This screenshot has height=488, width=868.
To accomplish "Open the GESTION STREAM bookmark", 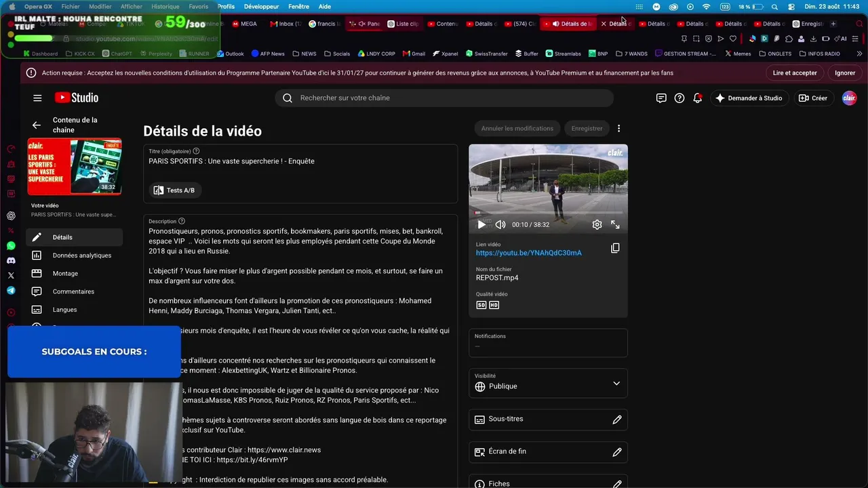I will [686, 54].
